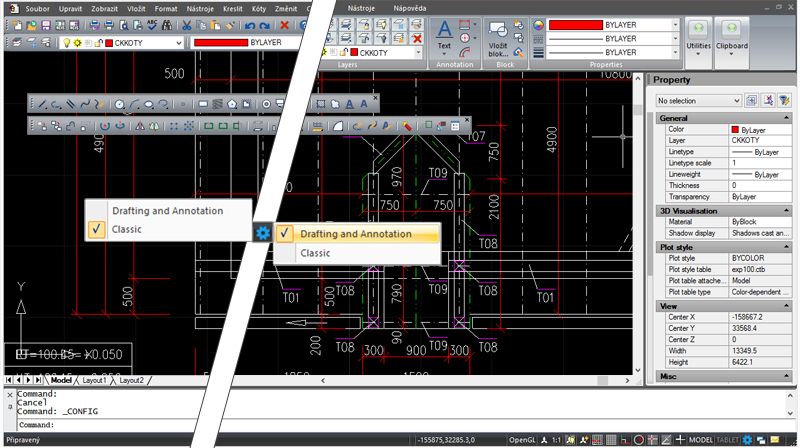Choose Drafting and Annotation checked menu item
The width and height of the screenshot is (800, 448).
[x=357, y=234]
